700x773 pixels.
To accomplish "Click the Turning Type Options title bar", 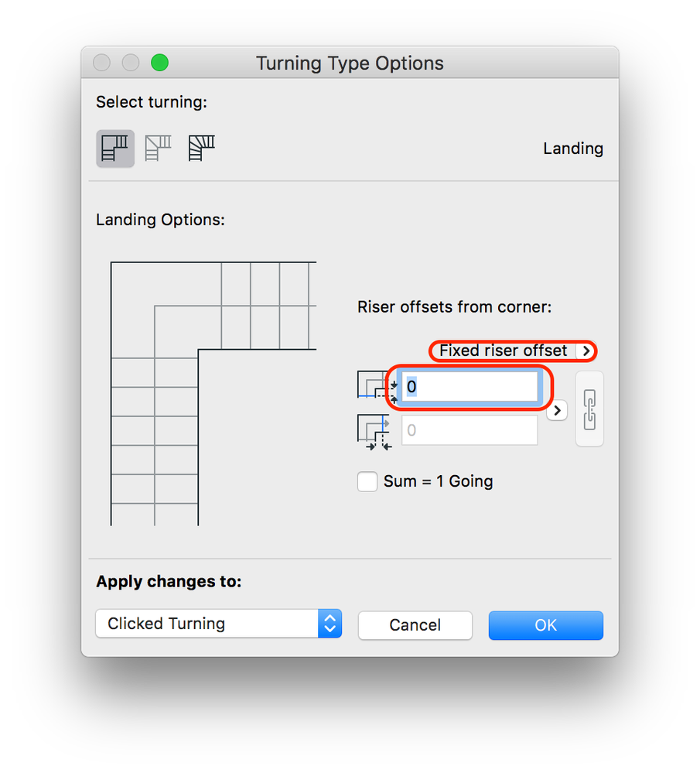I will pos(350,63).
